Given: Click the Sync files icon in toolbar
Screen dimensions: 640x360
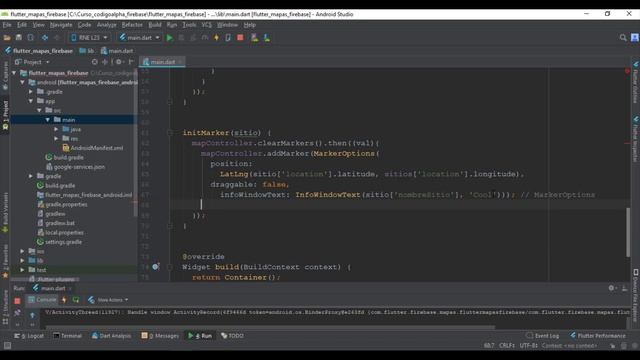Looking at the screenshot, I should tap(31, 38).
